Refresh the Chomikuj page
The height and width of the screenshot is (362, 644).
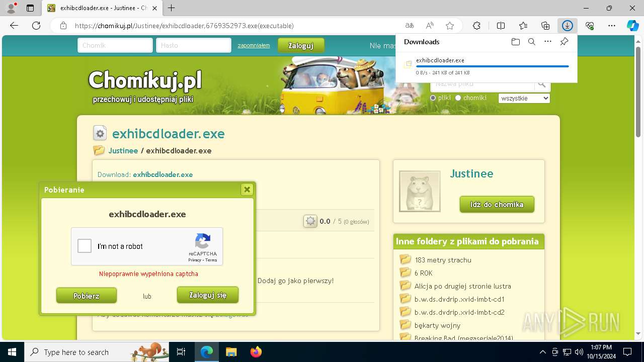[36, 26]
